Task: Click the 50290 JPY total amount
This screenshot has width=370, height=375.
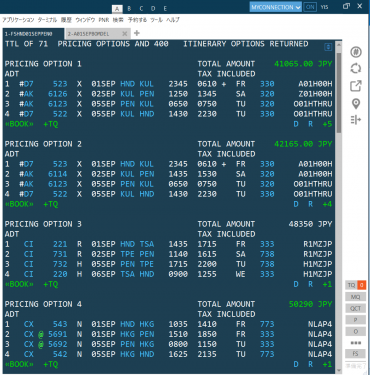Action: click(x=311, y=304)
